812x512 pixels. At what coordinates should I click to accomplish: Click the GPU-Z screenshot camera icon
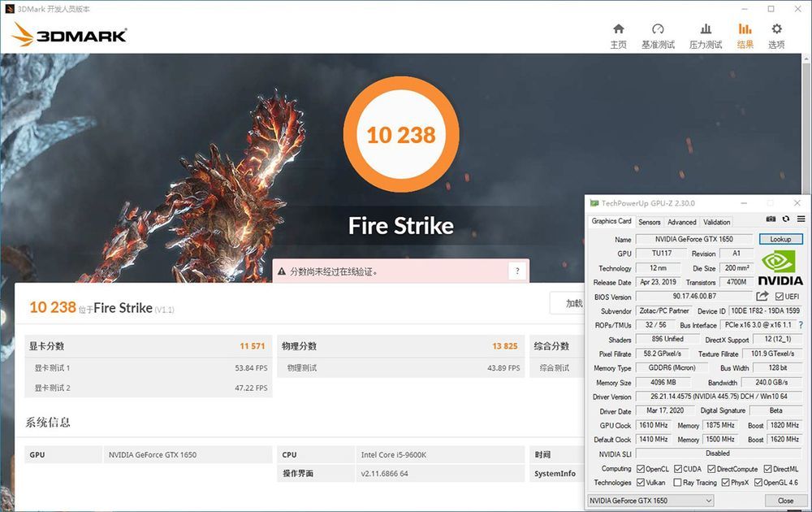(x=771, y=219)
